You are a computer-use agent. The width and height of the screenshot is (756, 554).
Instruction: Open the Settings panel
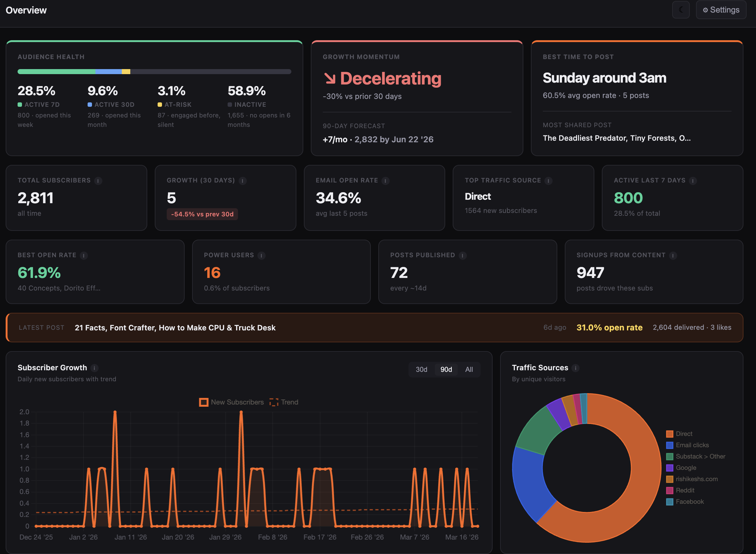click(x=721, y=10)
